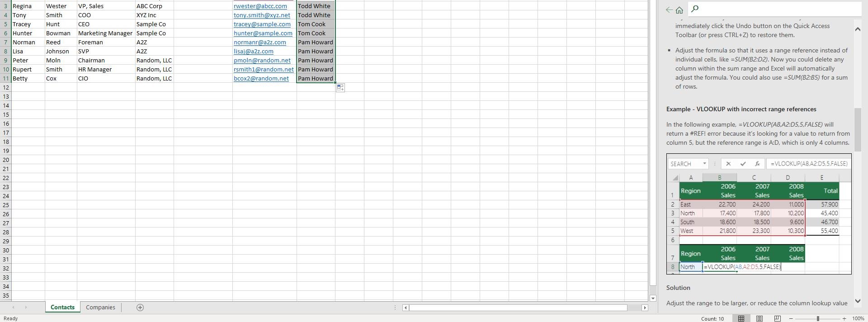This screenshot has height=322, width=868.
Task: Select the Bowman last name cell
Action: click(61, 33)
